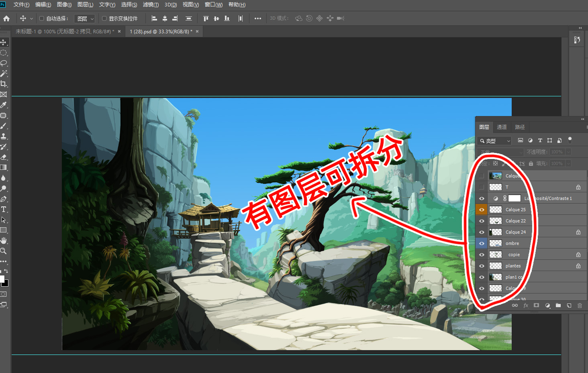Screen dimensions: 588x373
Task: Hide the Calque 22 layer
Action: coord(482,221)
